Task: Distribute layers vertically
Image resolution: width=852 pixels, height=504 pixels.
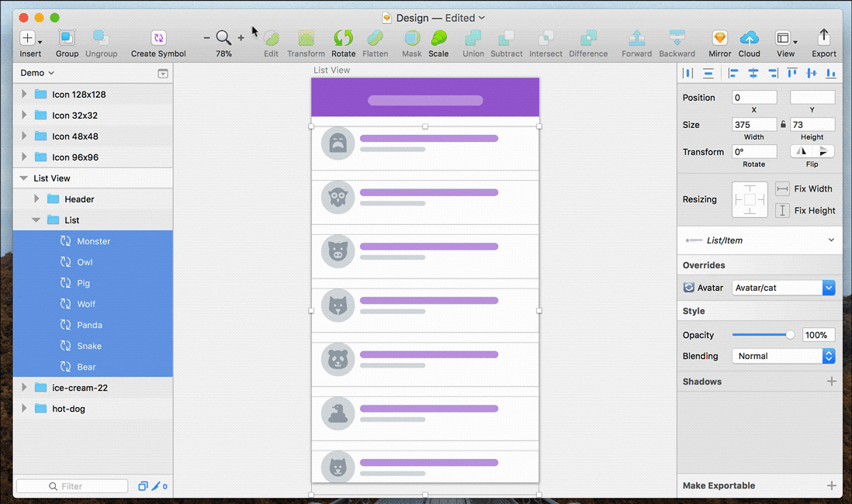Action: tap(708, 73)
